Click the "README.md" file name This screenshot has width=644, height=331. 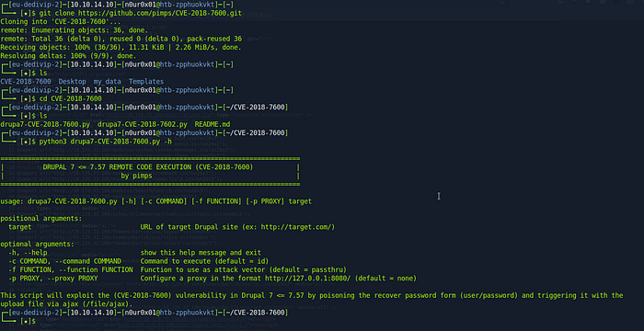(213, 124)
